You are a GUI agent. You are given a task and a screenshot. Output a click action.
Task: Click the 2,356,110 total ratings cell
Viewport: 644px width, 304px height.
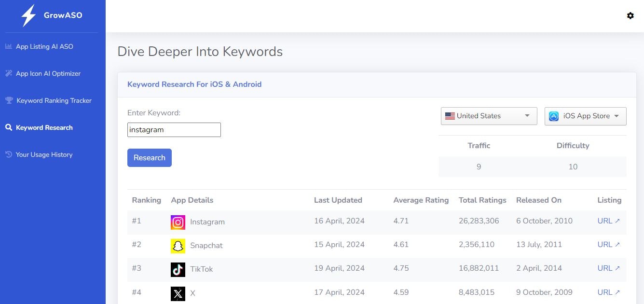[x=477, y=244]
